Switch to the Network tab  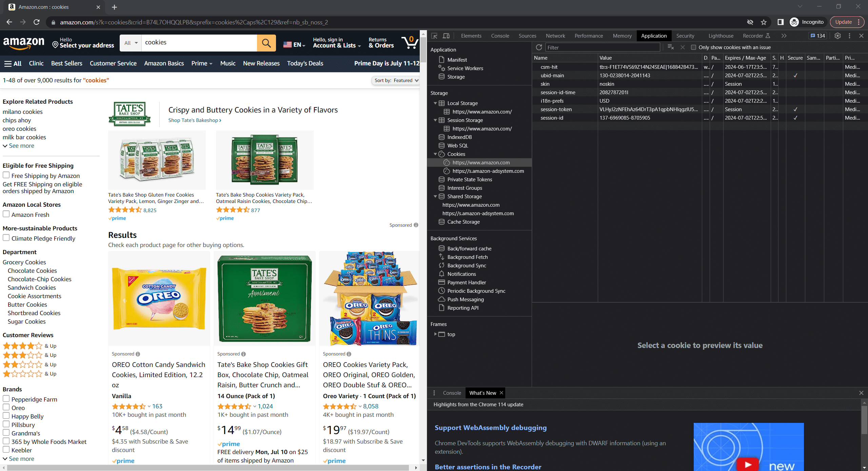[555, 36]
